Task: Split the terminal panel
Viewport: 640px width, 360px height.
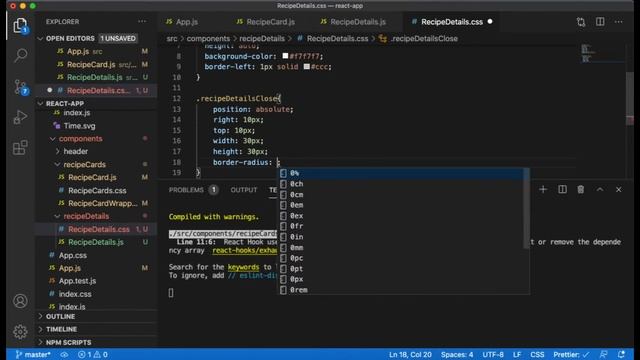Action: pyautogui.click(x=562, y=189)
